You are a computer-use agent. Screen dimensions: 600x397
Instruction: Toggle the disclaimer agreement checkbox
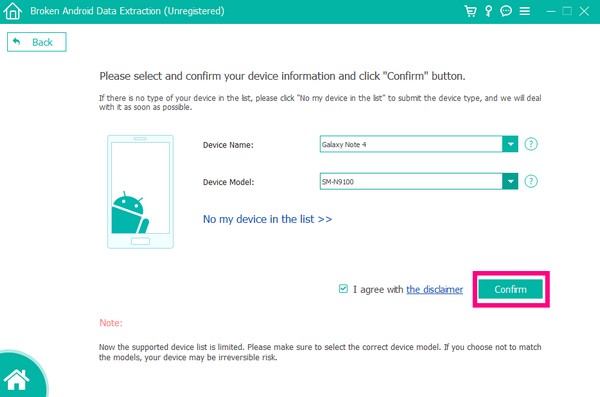point(343,289)
